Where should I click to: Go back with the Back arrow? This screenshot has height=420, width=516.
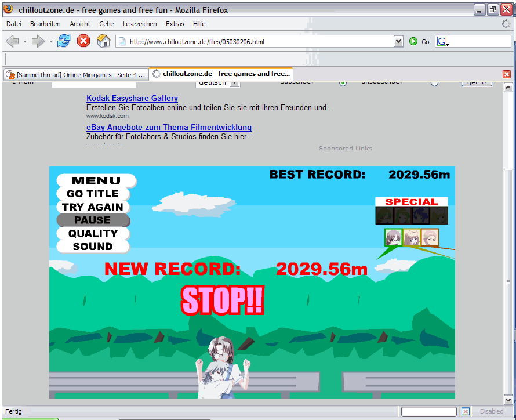coord(12,41)
